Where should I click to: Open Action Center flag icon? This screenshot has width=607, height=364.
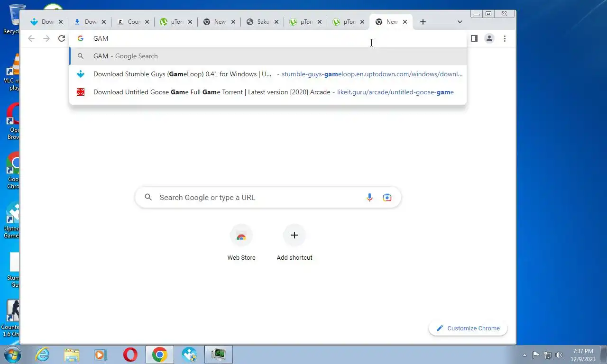[x=536, y=355]
